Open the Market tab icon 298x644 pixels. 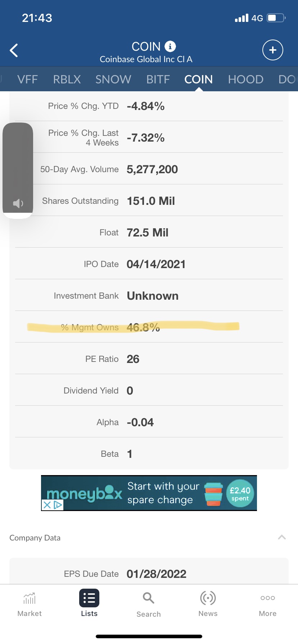click(x=30, y=599)
